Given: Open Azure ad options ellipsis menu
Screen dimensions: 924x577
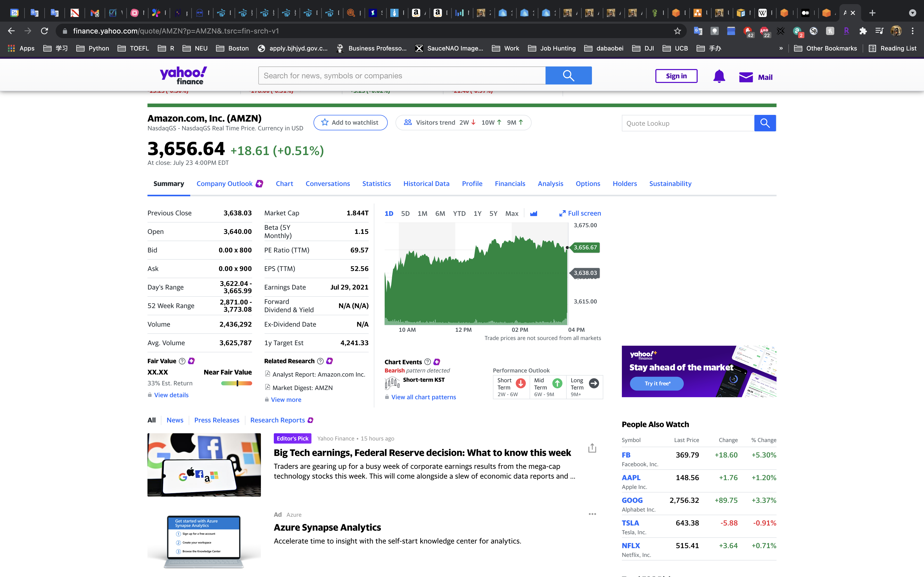Looking at the screenshot, I should pos(592,514).
